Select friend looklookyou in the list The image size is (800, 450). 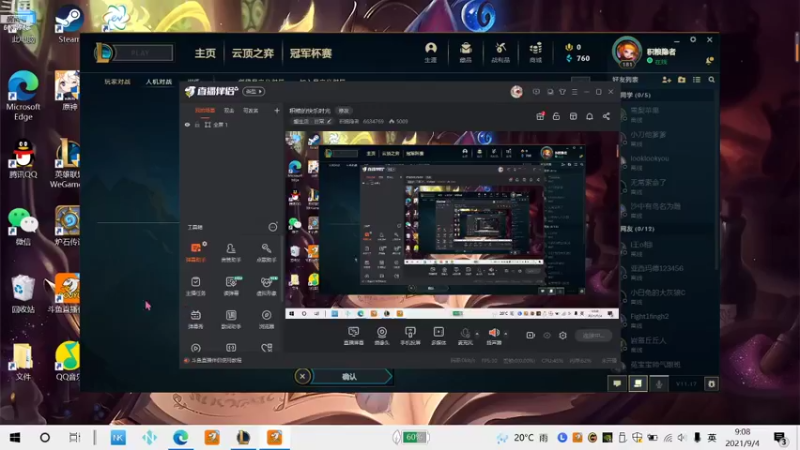tap(667, 162)
